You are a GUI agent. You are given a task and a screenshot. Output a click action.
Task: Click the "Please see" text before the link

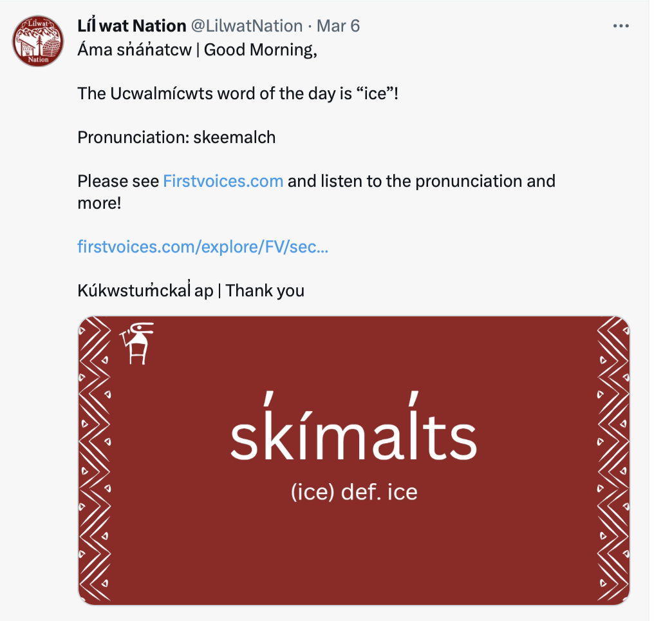pos(118,181)
